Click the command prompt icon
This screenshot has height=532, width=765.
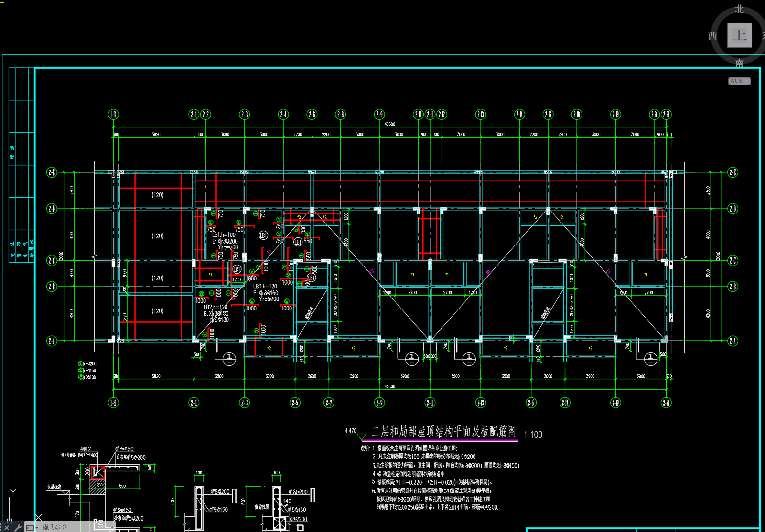pos(30,527)
